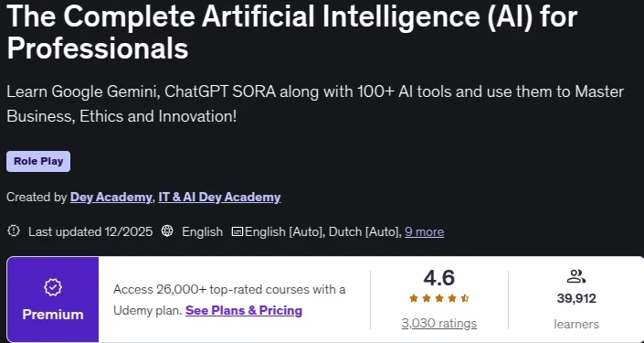Click the course subtitle description

[315, 104]
